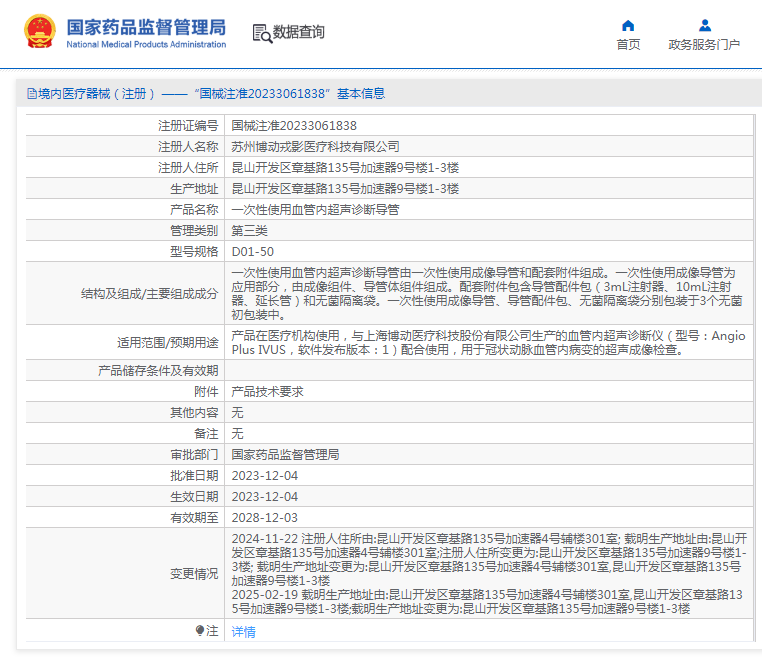The image size is (762, 657).
Task: Select 批准日期 value 2023-12-04
Action: pyautogui.click(x=264, y=476)
